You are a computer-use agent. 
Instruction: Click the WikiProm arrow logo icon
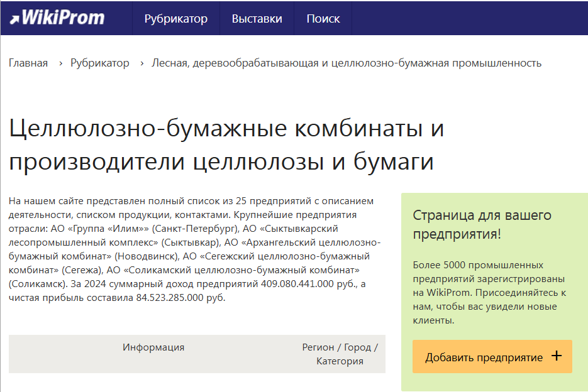(15, 17)
